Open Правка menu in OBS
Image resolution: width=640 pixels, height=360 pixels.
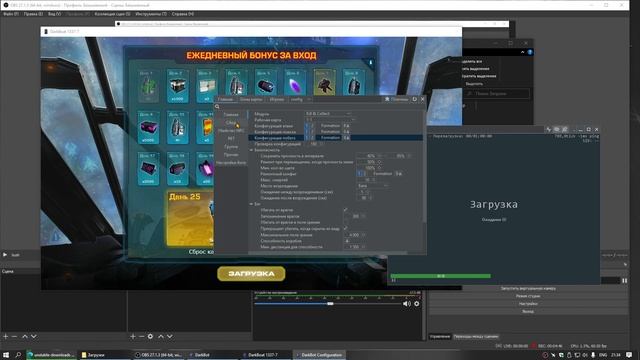click(33, 14)
